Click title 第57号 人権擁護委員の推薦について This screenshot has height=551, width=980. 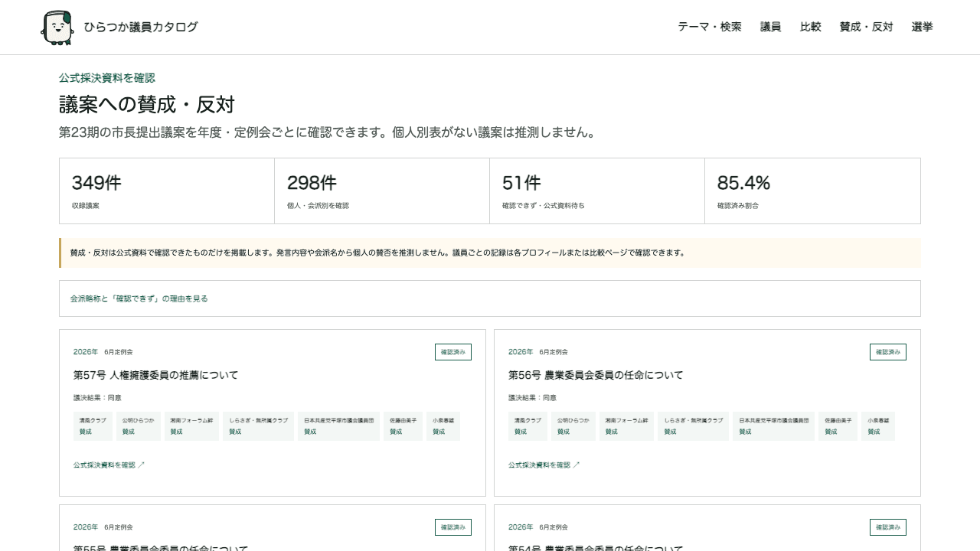pos(156,375)
